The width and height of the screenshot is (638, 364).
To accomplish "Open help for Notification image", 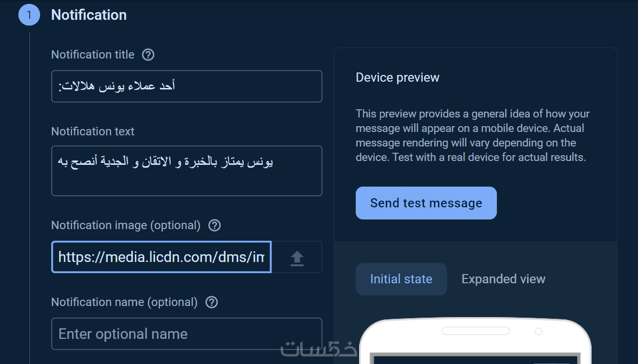I will 215,226.
